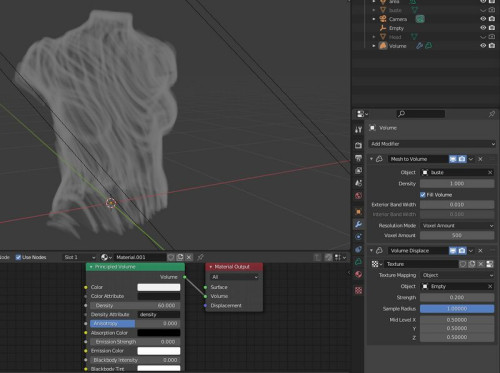500x373 pixels.
Task: Click the new texture icon beside Texture field
Action: pos(472,264)
